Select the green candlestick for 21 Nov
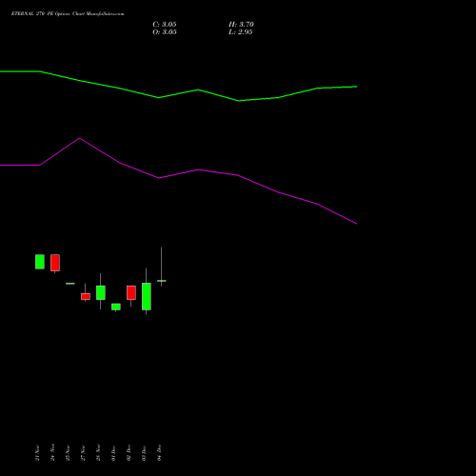 (x=40, y=262)
